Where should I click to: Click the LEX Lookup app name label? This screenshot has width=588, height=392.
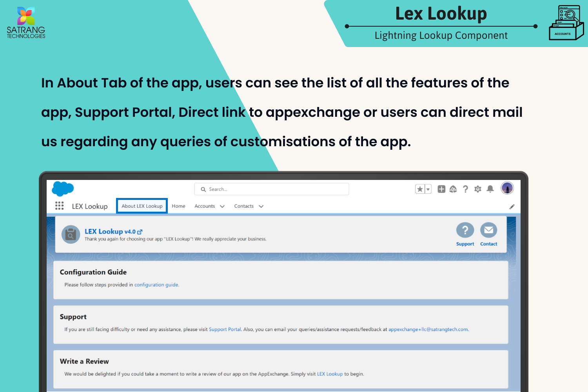90,206
